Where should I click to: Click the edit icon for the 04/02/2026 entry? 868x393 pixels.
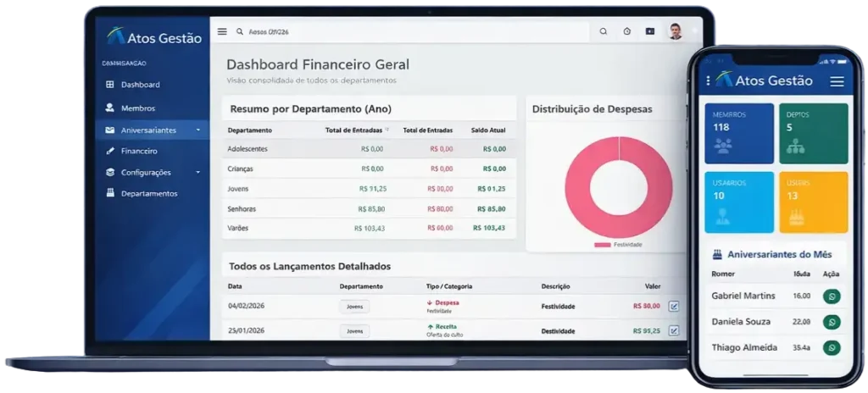pyautogui.click(x=674, y=306)
